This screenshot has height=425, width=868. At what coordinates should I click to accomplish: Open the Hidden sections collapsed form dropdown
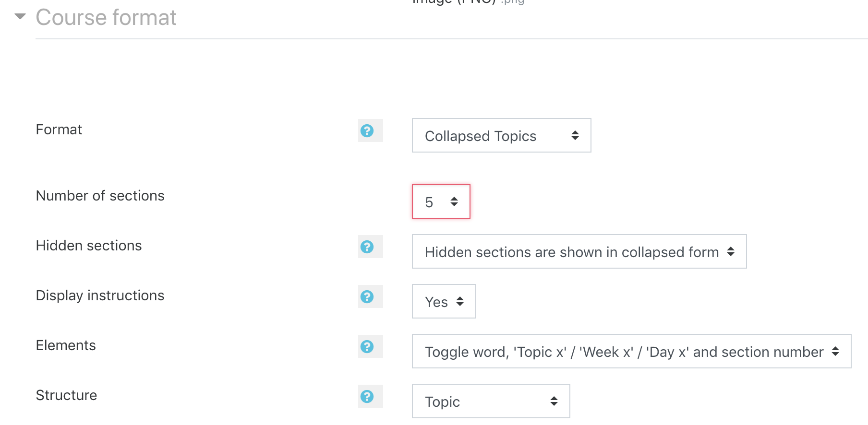(x=579, y=252)
